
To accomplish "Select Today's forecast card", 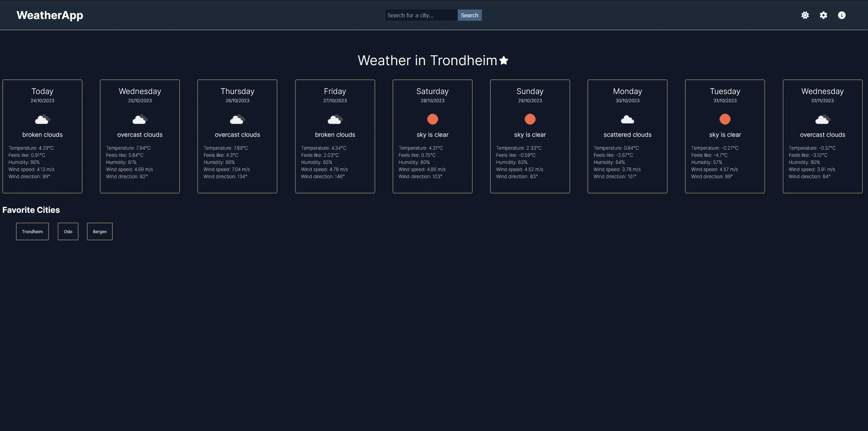I will [42, 136].
